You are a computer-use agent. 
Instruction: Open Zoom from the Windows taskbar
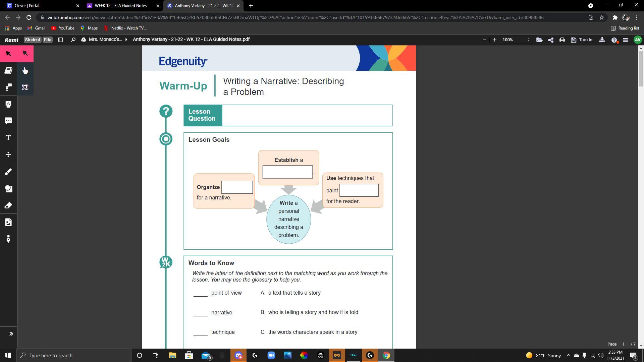[271, 355]
